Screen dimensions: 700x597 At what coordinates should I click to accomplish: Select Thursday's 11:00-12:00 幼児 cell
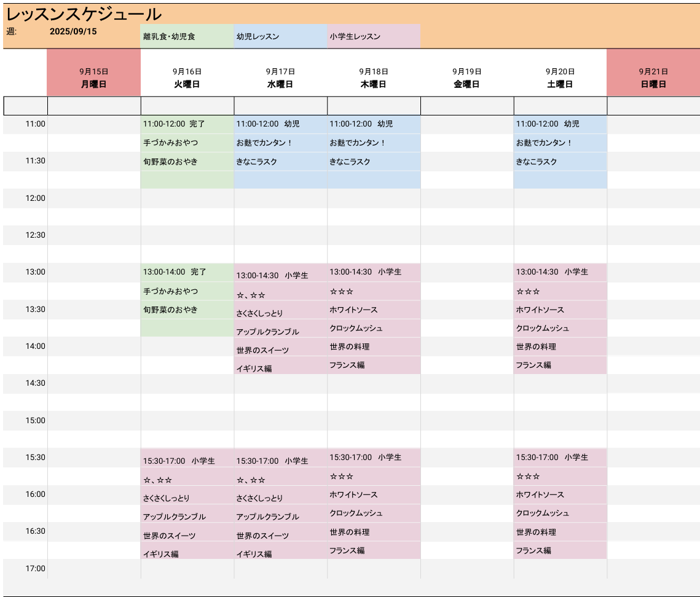pos(374,124)
